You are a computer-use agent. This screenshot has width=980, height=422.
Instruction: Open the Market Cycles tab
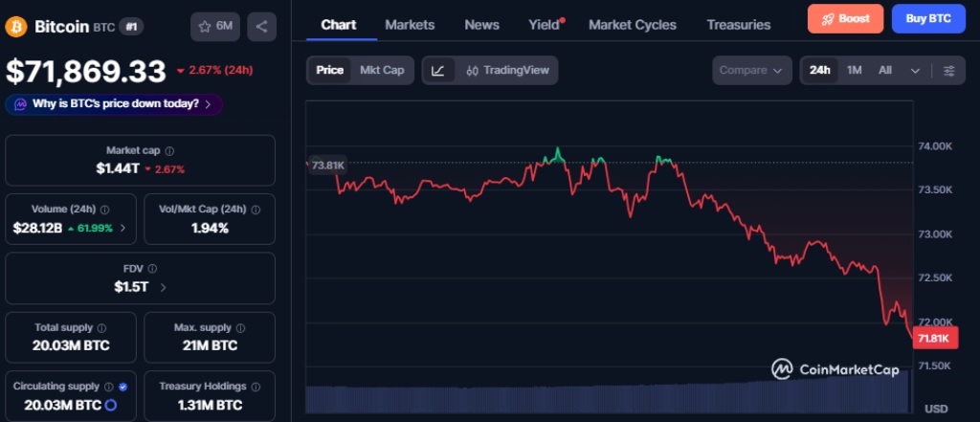tap(633, 25)
